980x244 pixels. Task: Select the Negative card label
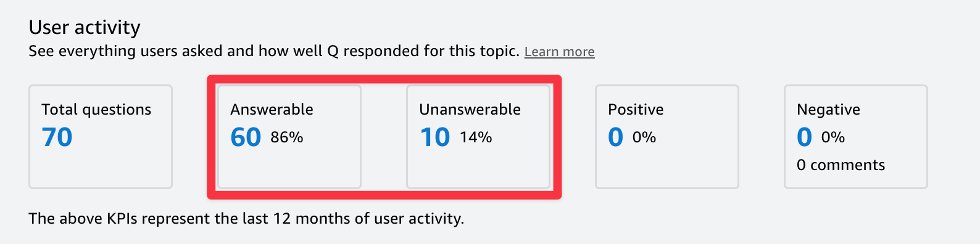click(x=828, y=110)
